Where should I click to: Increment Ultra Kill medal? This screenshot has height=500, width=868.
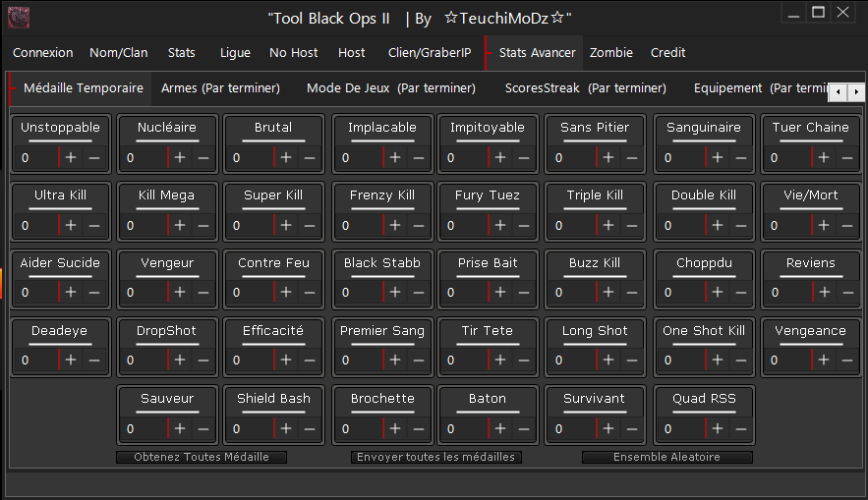[x=71, y=226]
